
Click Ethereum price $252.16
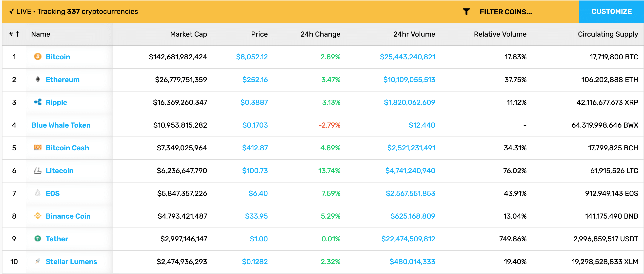tap(255, 80)
